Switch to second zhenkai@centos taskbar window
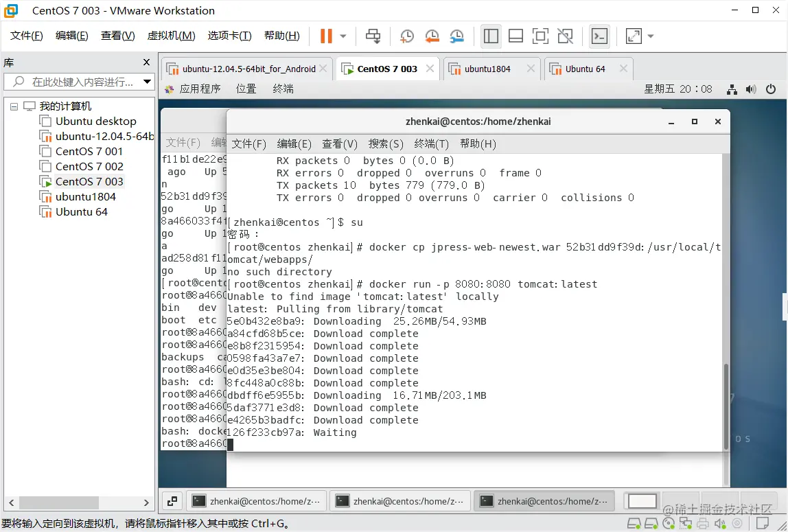Viewport: 788px width, 532px height. click(x=400, y=501)
